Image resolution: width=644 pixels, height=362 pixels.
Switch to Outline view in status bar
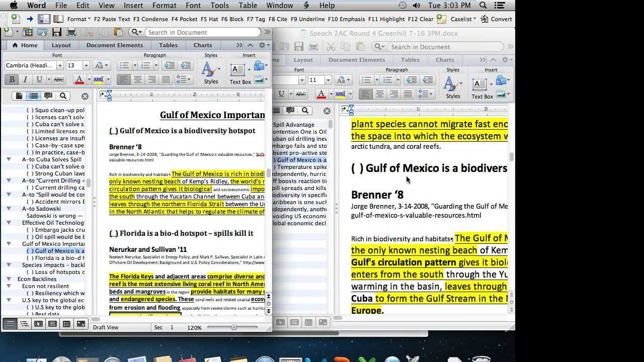tap(24, 324)
